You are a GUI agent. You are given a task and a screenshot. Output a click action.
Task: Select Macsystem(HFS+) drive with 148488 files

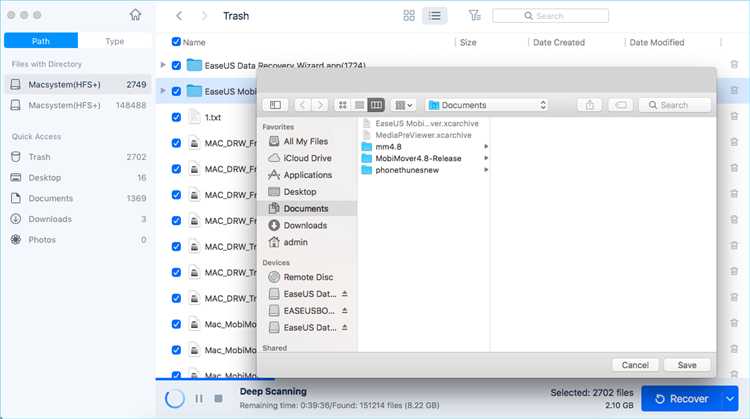click(x=78, y=105)
